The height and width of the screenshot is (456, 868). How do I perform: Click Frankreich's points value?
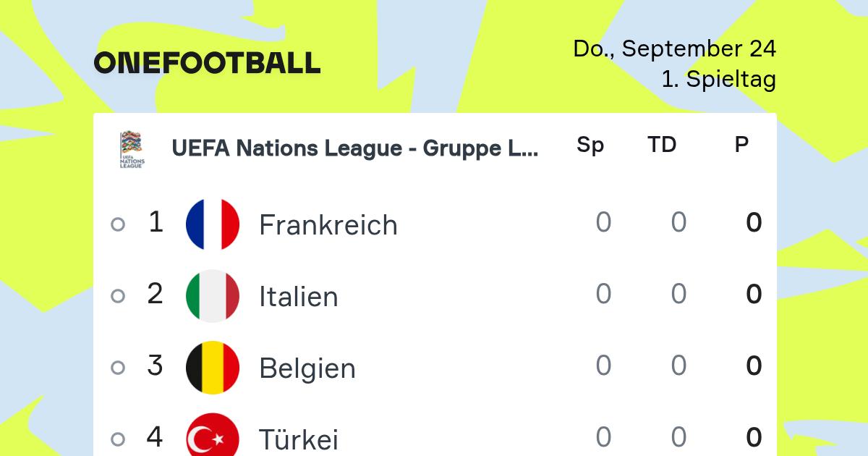pos(754,223)
